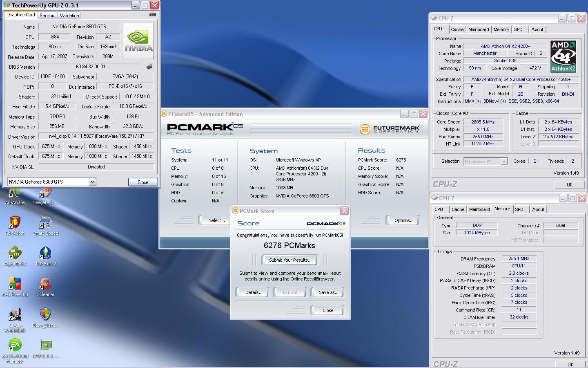This screenshot has width=588, height=368.
Task: Open the Ad-Watch desktop icon
Action: [15, 226]
